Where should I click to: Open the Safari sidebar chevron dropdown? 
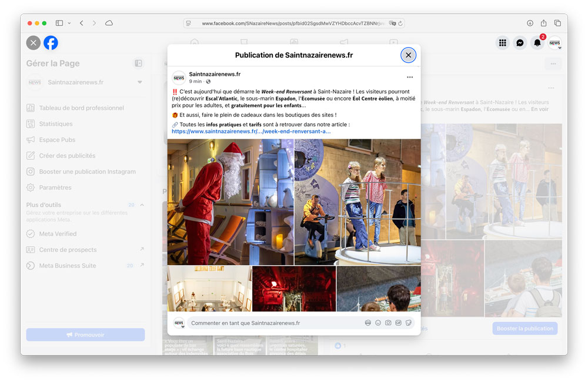pos(69,23)
